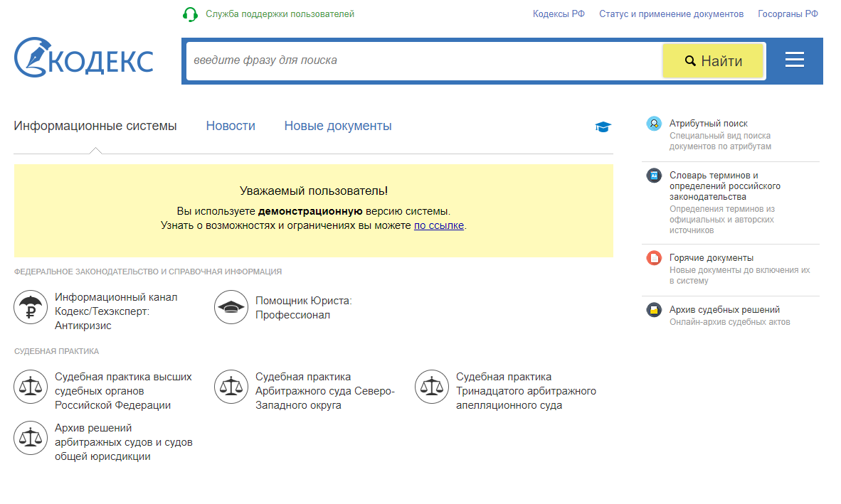Click the graduation cap training icon
Screen dimensions: 841x504
tap(603, 127)
